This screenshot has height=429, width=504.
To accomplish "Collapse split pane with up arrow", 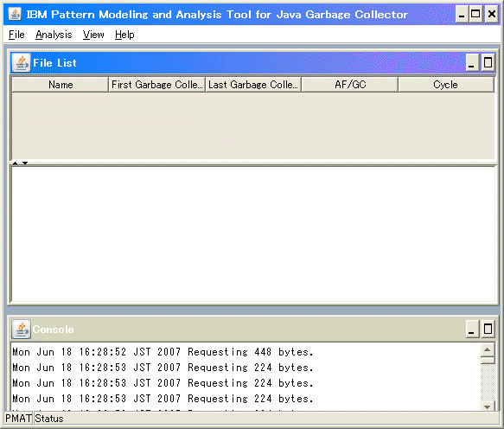I will pyautogui.click(x=15, y=163).
